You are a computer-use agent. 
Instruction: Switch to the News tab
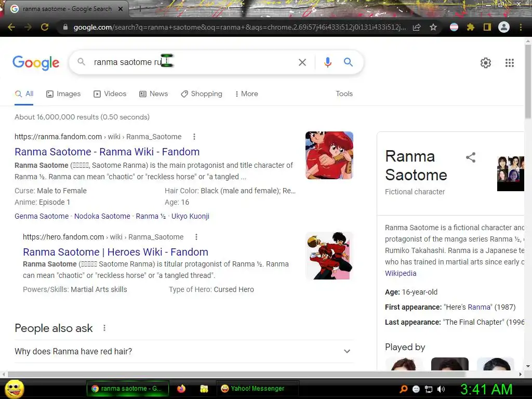[154, 94]
